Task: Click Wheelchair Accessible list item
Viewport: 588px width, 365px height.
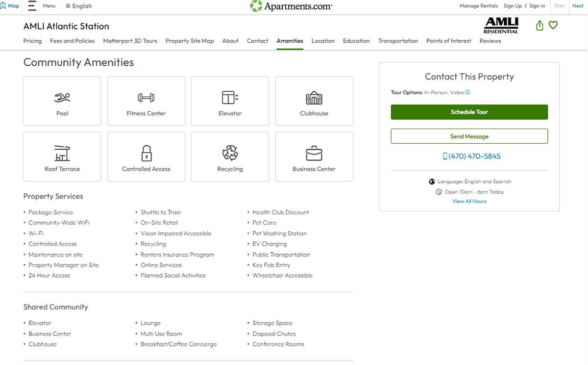Action: click(x=282, y=276)
